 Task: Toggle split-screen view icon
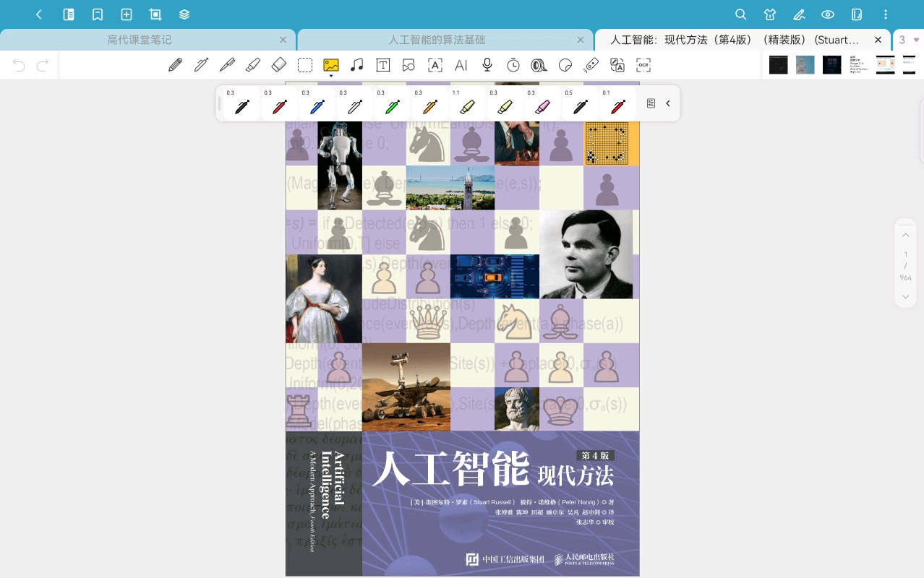857,14
